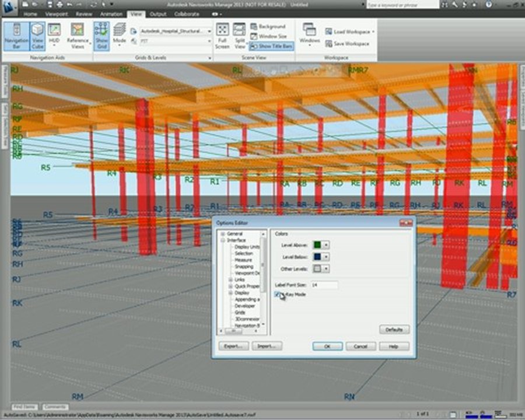
Task: Open the Autodesk_Hospital_Structural grid file dropdown
Action: pyautogui.click(x=176, y=31)
